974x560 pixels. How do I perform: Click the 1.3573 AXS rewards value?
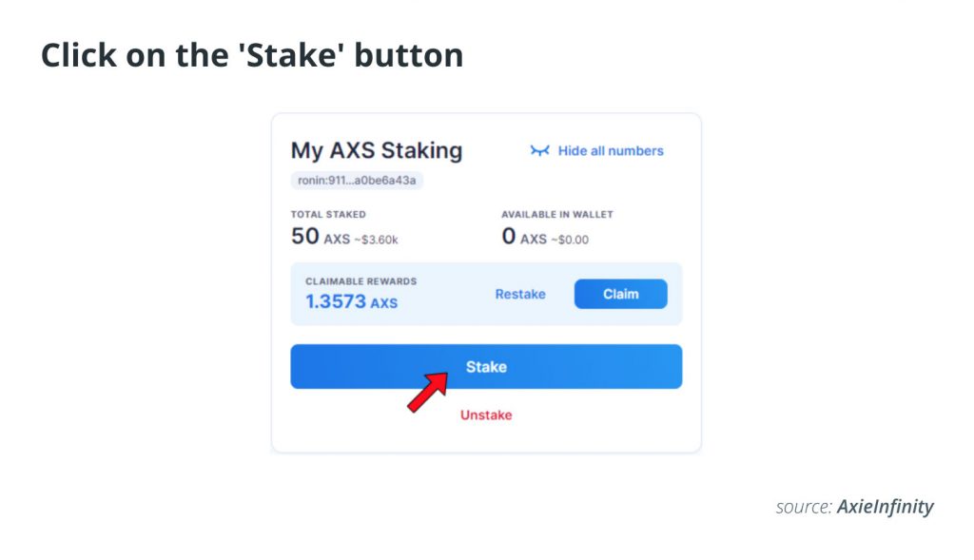point(351,301)
